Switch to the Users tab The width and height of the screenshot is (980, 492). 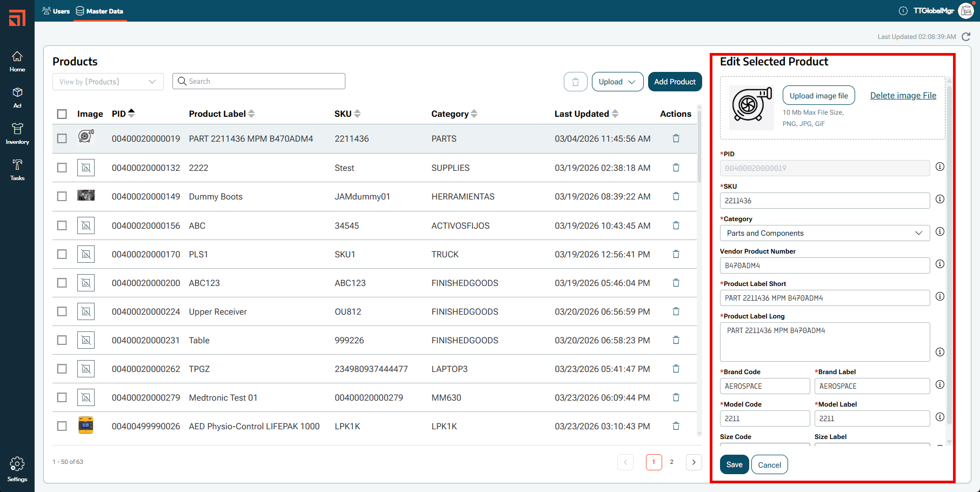[x=56, y=10]
